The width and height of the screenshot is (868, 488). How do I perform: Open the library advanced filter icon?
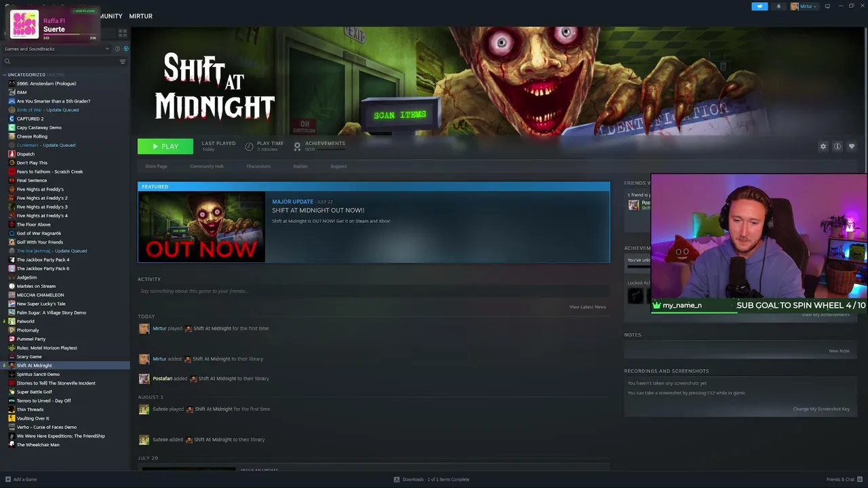123,62
